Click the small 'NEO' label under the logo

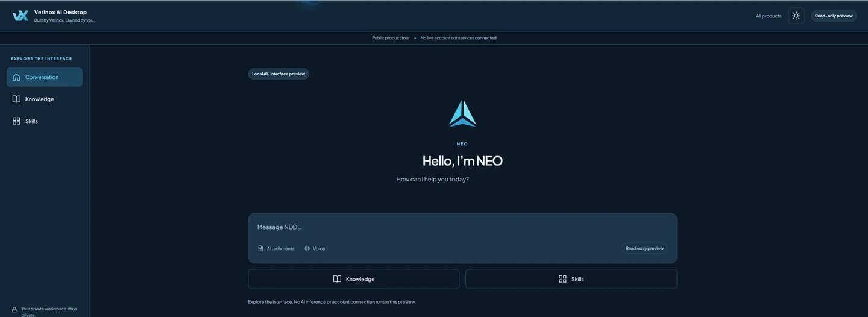tap(462, 144)
